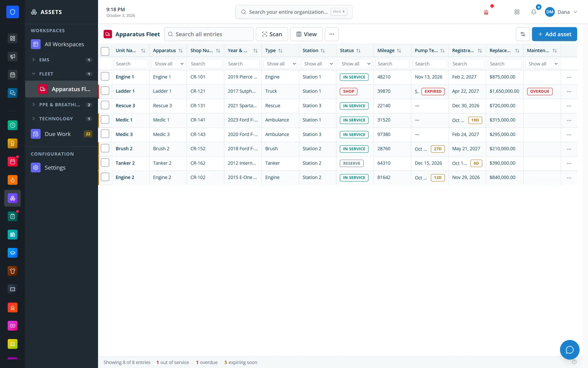Toggle the select-all header checkbox
Screen dimensions: 588x368
(x=105, y=51)
